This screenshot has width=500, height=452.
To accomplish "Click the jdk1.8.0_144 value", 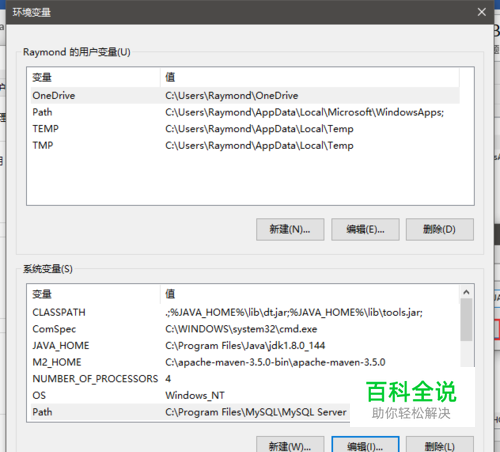I will tap(245, 346).
